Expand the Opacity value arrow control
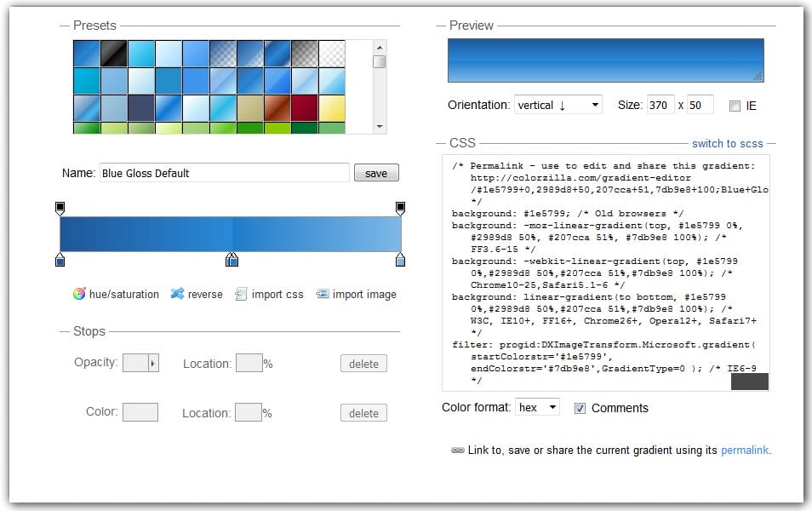 [153, 364]
